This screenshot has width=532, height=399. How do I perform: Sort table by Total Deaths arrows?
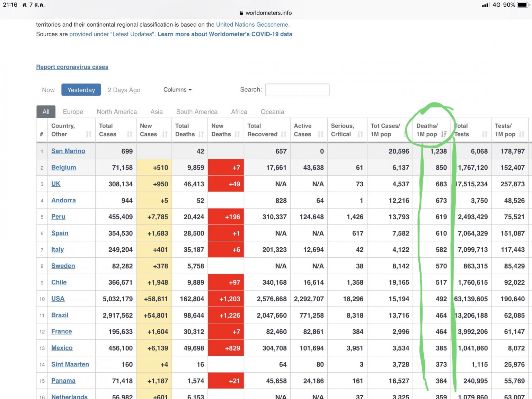click(x=201, y=134)
